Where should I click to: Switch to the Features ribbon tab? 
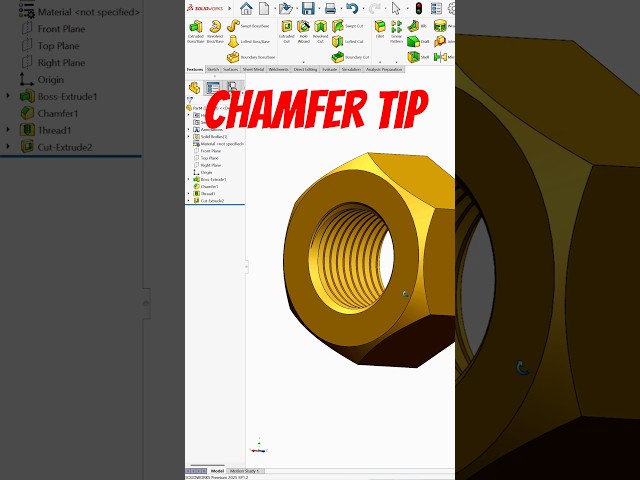tap(195, 69)
